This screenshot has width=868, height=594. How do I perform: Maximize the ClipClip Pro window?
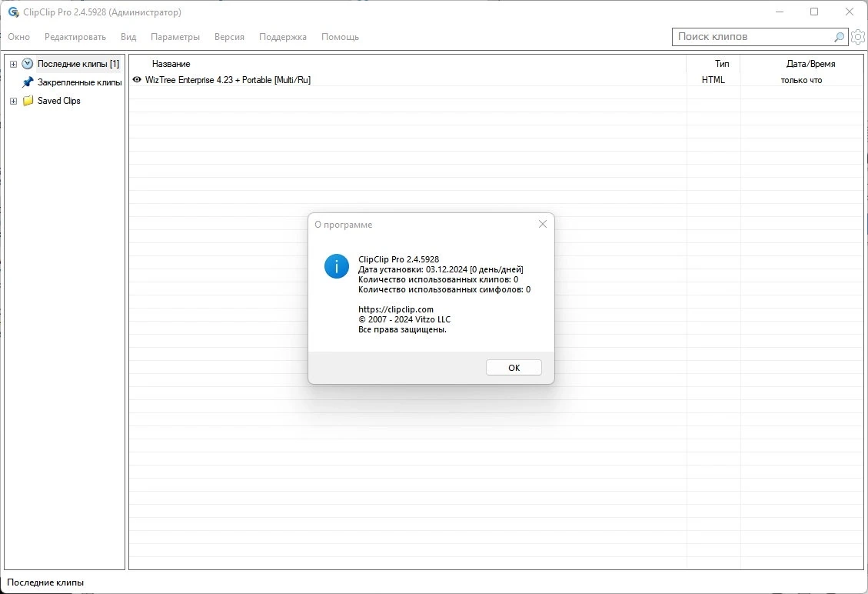coord(814,12)
